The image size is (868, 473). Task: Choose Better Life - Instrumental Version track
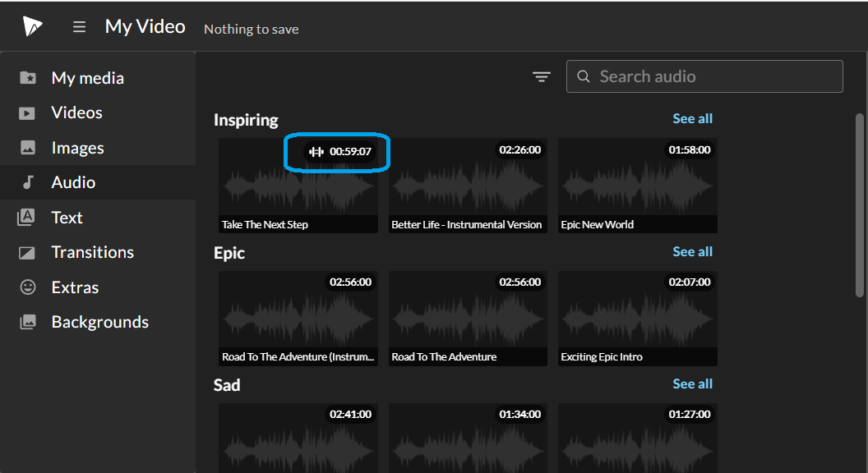click(x=468, y=186)
